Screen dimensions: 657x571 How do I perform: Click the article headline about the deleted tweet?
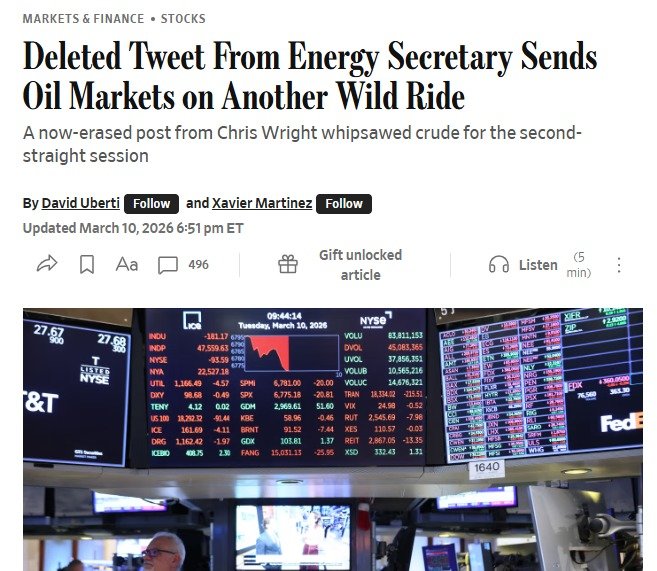point(310,77)
